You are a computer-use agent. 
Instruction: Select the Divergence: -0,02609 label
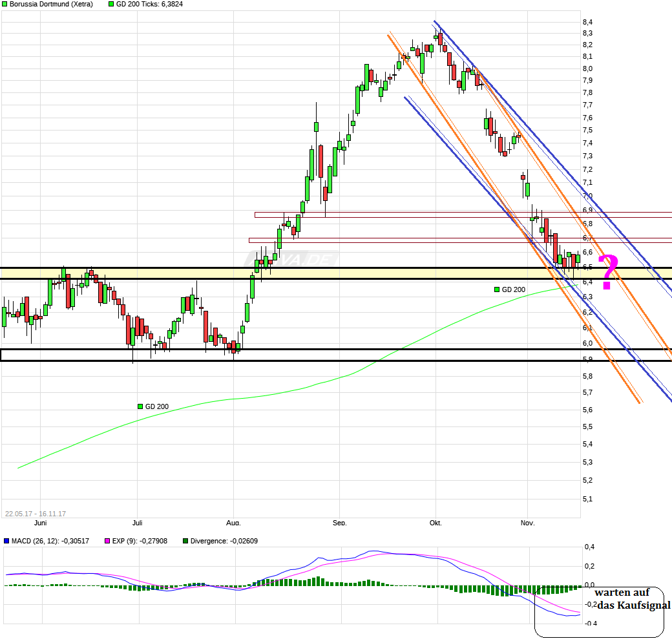224,541
